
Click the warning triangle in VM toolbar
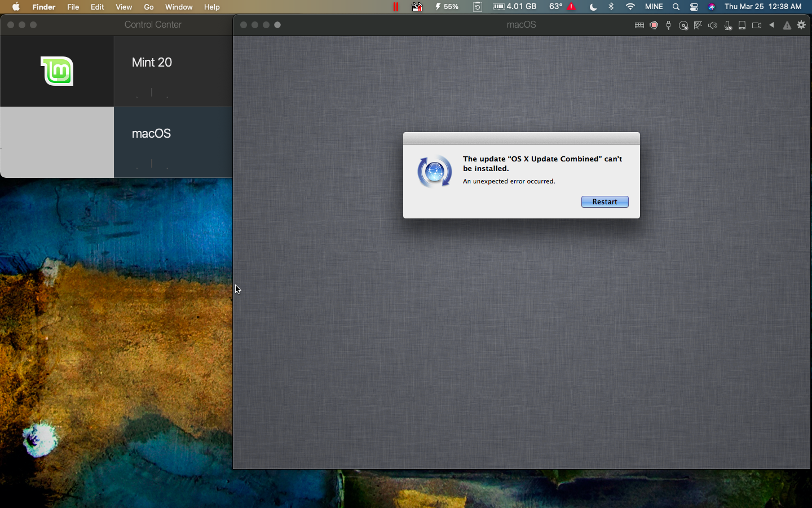(x=787, y=25)
